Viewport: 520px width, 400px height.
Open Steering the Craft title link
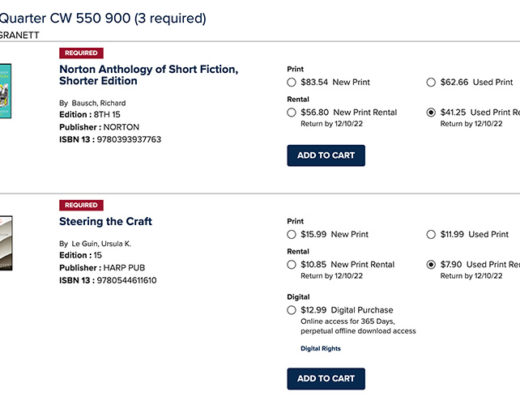tap(106, 221)
